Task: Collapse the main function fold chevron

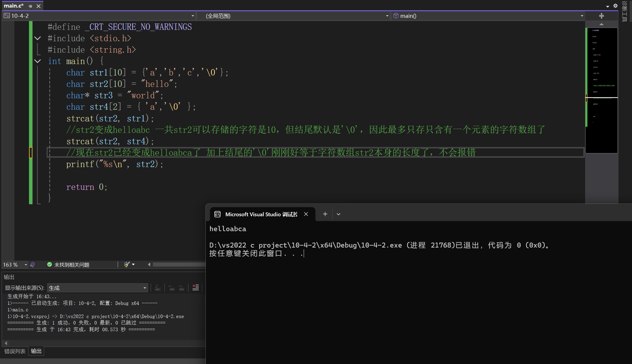Action: tap(37, 61)
